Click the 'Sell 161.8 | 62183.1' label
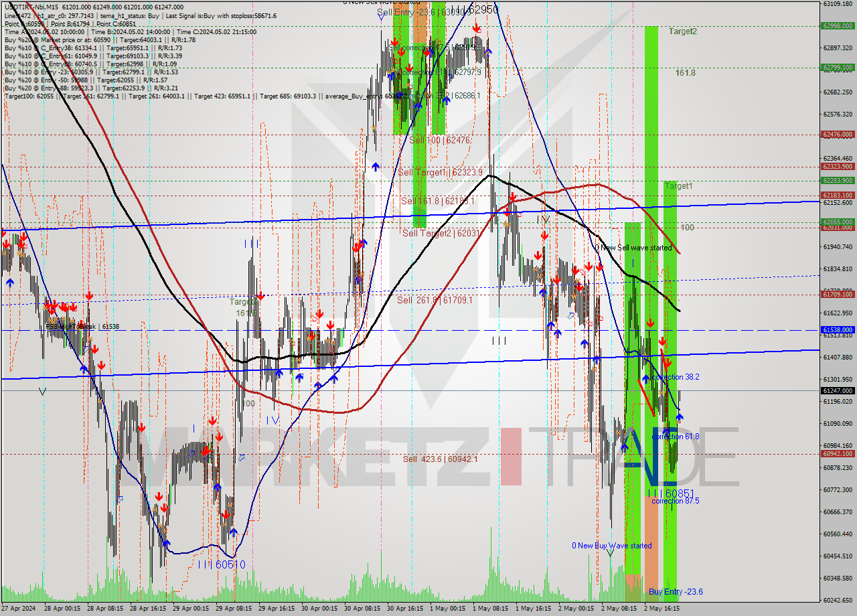857x616 pixels. pos(438,201)
